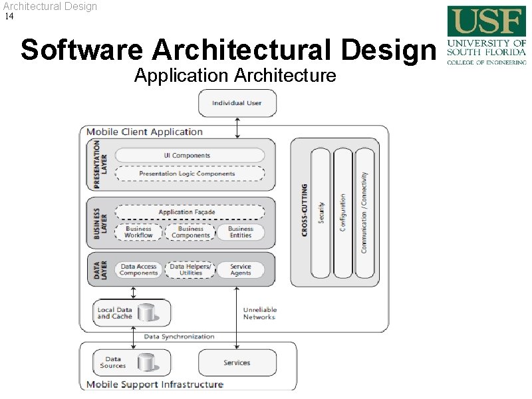Click the 'Unreliable Networks' text
The image size is (532, 399).
[x=260, y=313]
